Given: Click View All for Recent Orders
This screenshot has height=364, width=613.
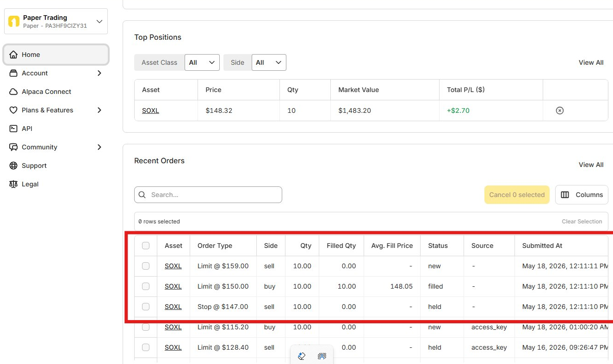Looking at the screenshot, I should 591,165.
